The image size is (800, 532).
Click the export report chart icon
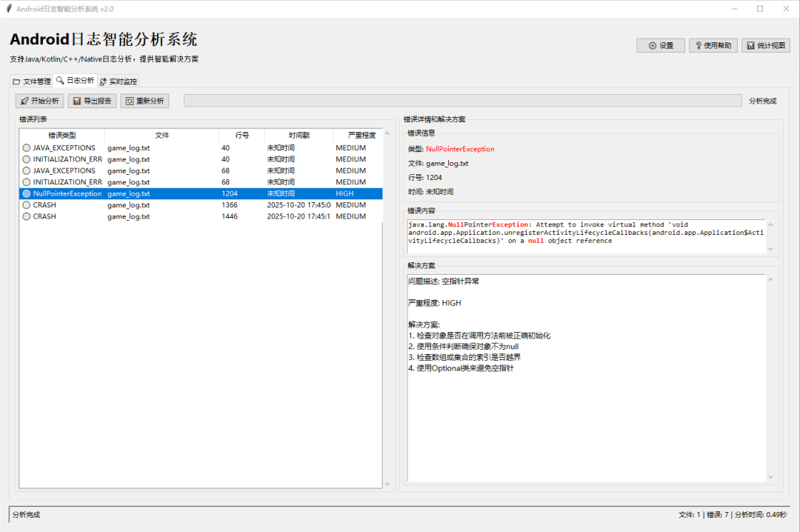(76, 101)
